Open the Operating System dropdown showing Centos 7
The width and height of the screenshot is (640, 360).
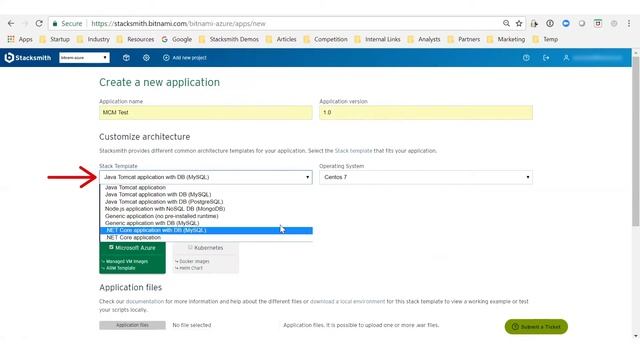click(426, 177)
